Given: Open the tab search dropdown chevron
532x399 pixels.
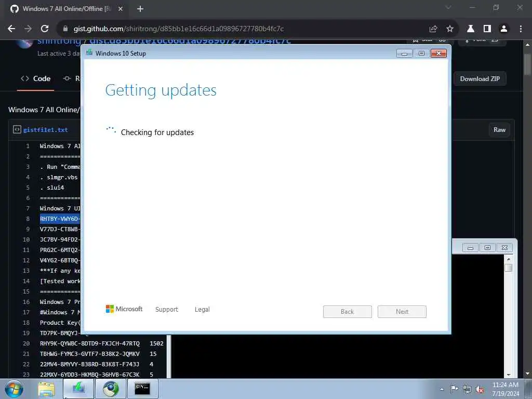Looking at the screenshot, I should click(448, 7).
